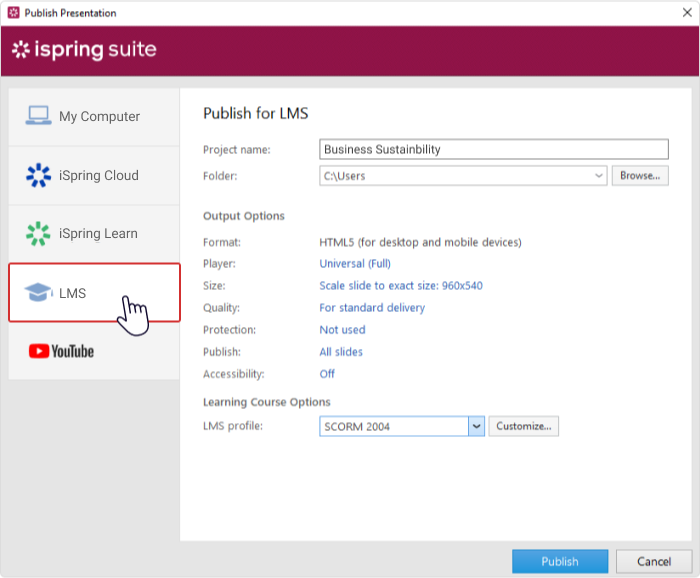Expand the LMS profile dropdown arrow

coord(476,426)
